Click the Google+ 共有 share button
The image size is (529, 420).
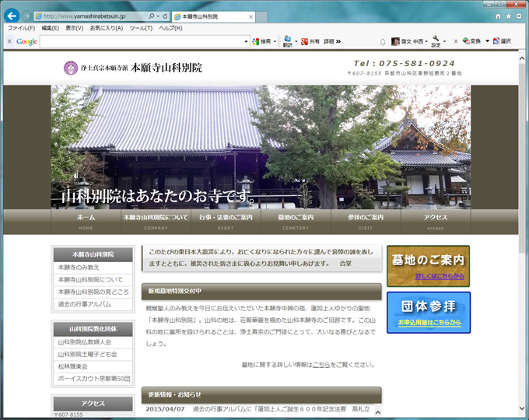point(310,41)
